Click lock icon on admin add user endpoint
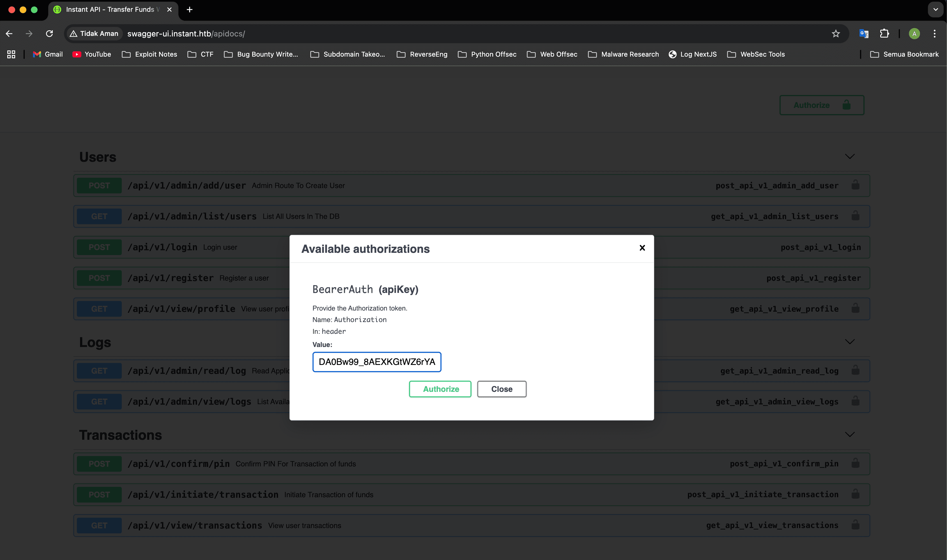 point(855,185)
